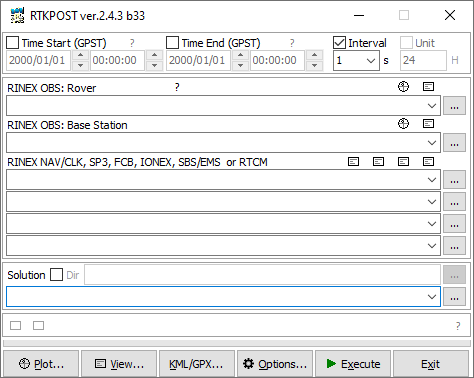Enable the Time End (GPST) checkbox
The width and height of the screenshot is (474, 378).
[x=172, y=43]
